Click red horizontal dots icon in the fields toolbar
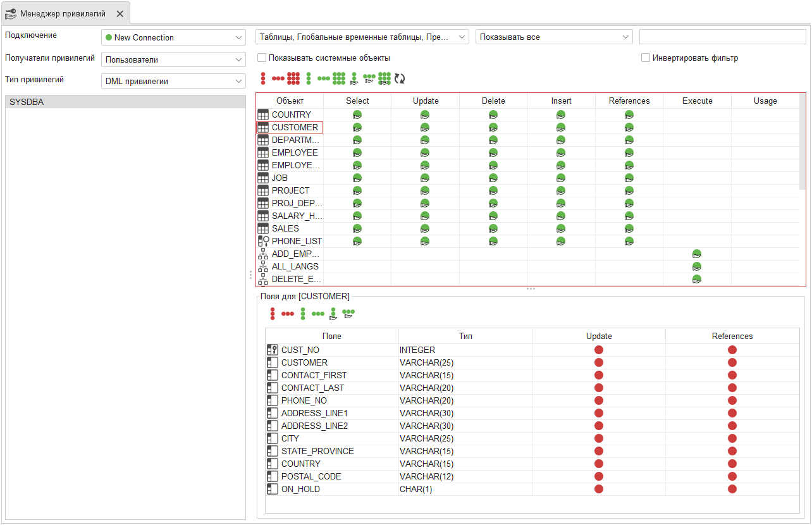 point(288,313)
